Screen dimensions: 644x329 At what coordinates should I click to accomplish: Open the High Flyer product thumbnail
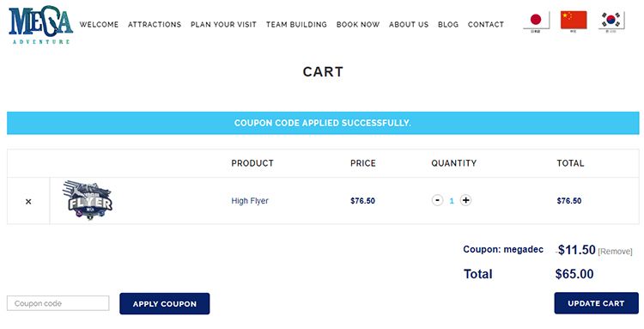[87, 200]
